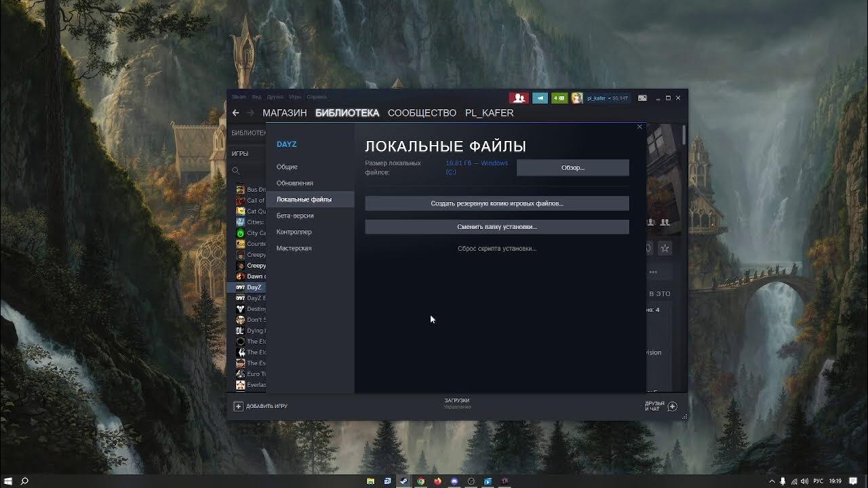Click Сброс скрипта установки link

pos(497,249)
